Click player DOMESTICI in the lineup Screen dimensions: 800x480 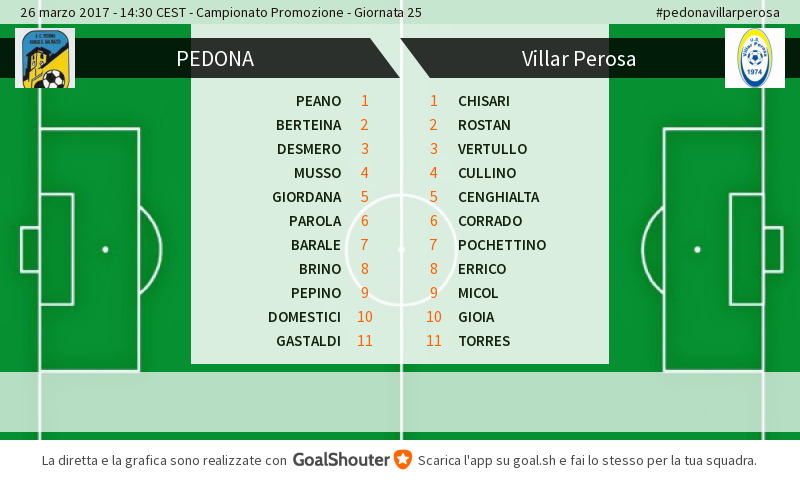(304, 317)
